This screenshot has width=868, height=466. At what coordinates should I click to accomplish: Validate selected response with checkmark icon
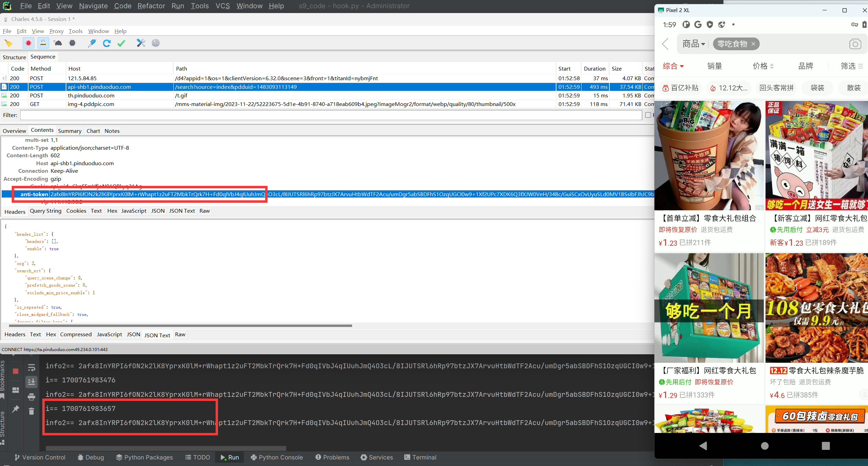click(121, 43)
